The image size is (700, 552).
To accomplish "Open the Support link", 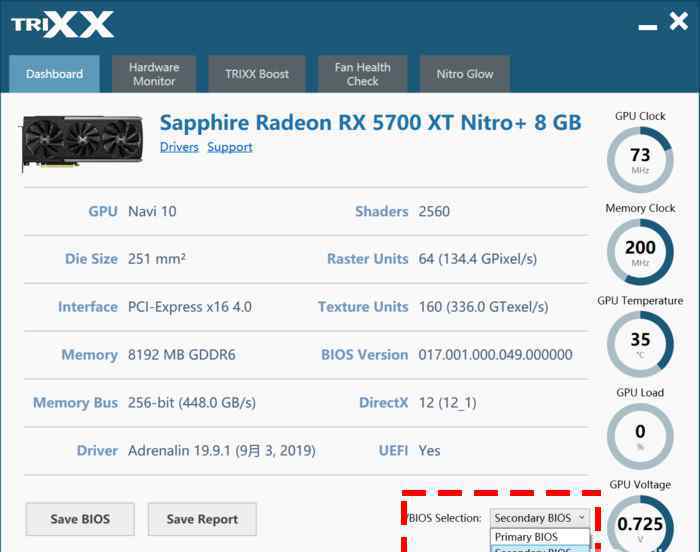I will click(230, 147).
